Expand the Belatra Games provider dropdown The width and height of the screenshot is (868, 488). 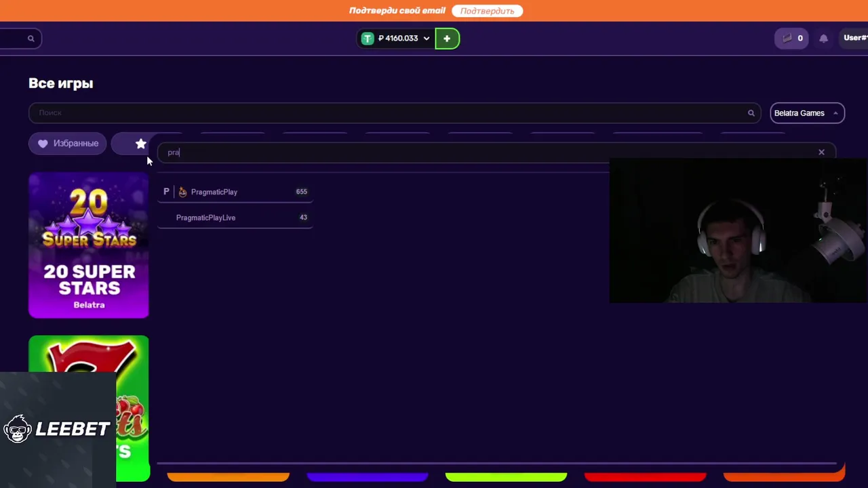(x=807, y=113)
